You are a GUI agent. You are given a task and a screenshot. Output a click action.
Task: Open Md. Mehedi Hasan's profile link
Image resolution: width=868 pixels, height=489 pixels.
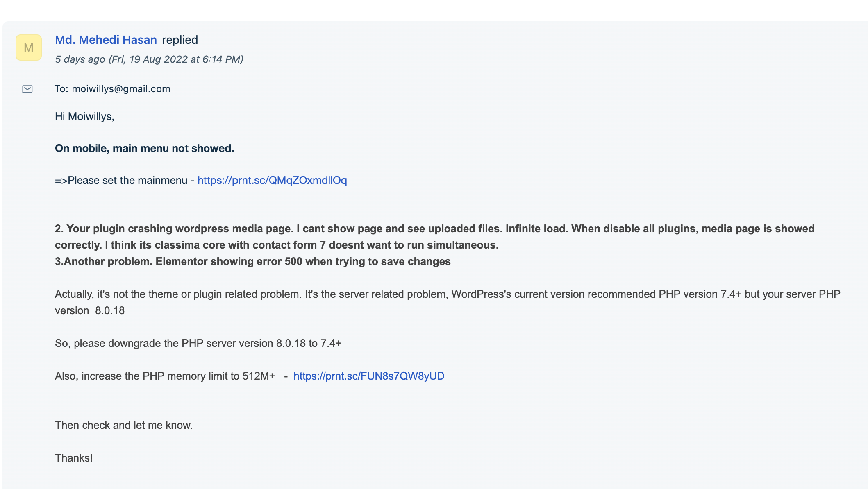coord(106,40)
